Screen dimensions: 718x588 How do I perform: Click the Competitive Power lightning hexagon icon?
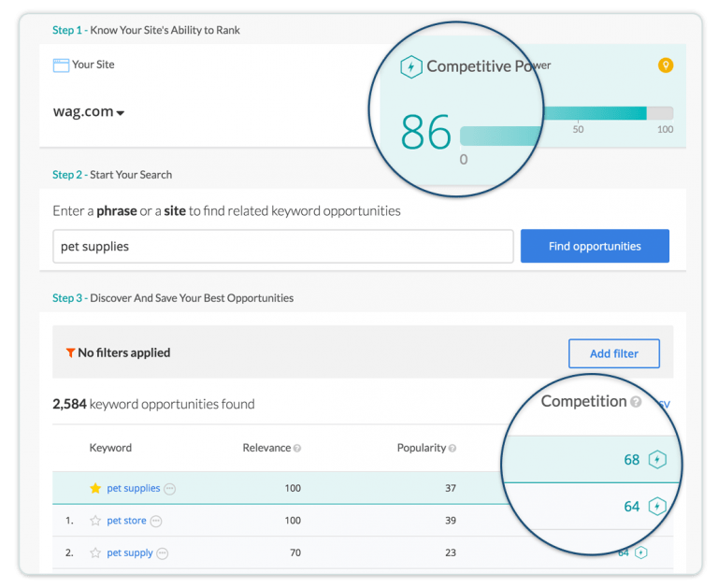tap(410, 66)
